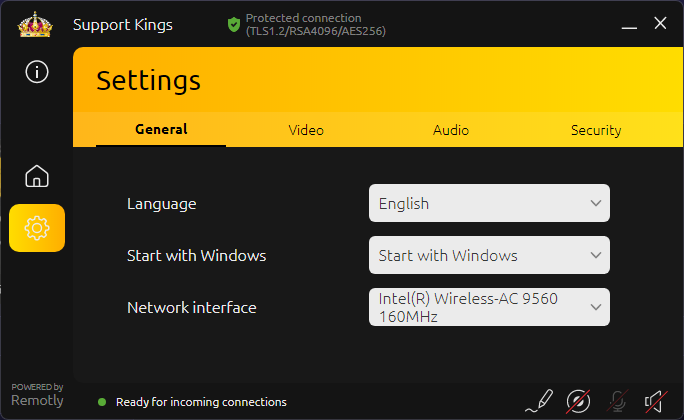The width and height of the screenshot is (684, 420).
Task: Select the drawing pen tool icon
Action: click(538, 402)
